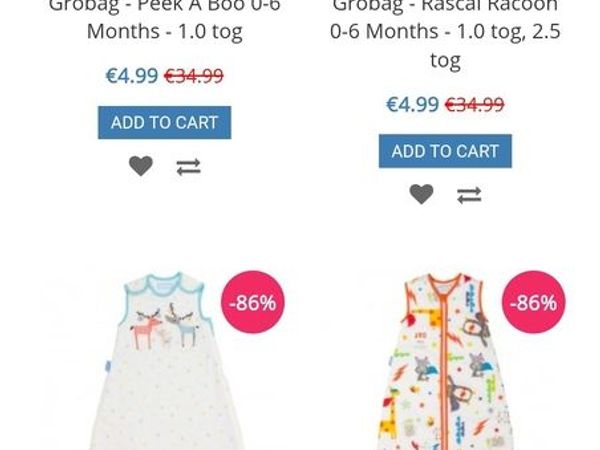
Task: Click the crossed-out €34.99 under Peek A Boo
Action: (194, 75)
